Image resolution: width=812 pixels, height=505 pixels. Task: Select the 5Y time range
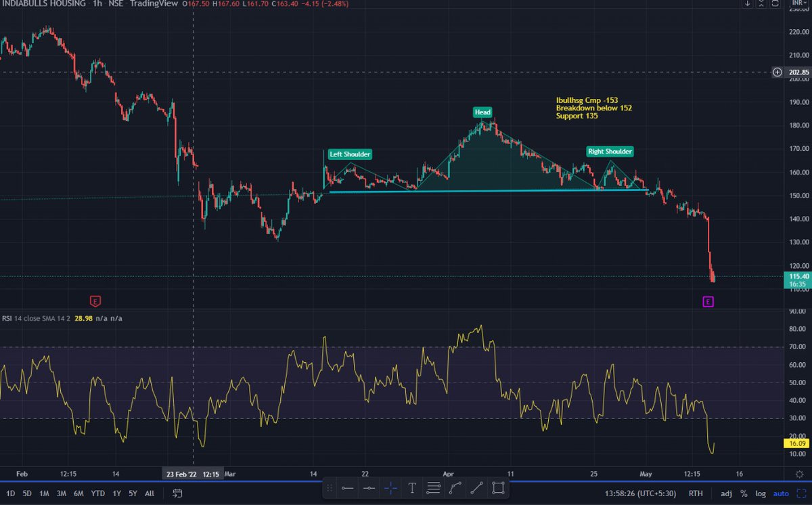click(x=133, y=493)
